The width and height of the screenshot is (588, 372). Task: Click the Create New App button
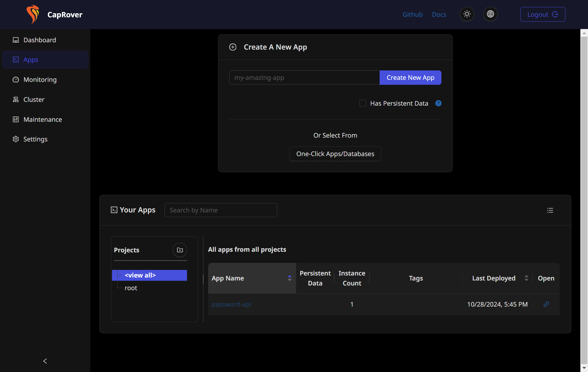pyautogui.click(x=410, y=77)
